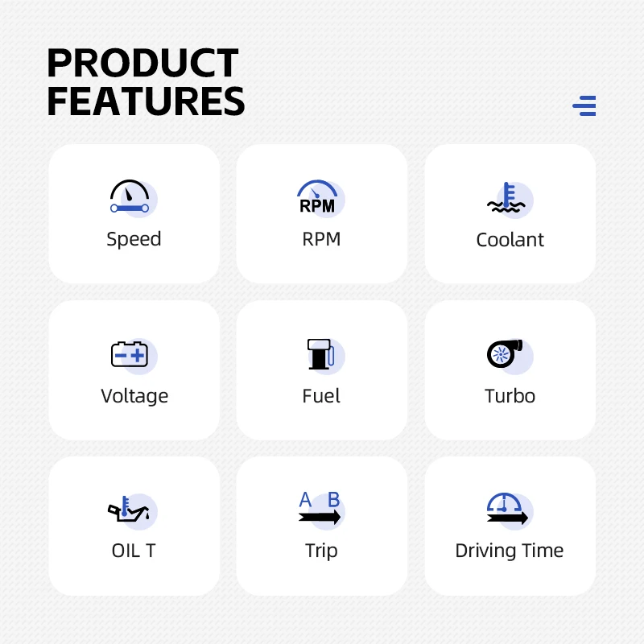
Task: Click the Fuel label
Action: [x=320, y=396]
